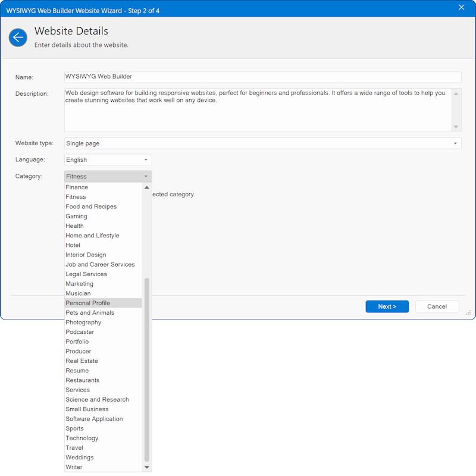Viewport: 476px width, 476px height.
Task: Select Photography category
Action: [103, 322]
